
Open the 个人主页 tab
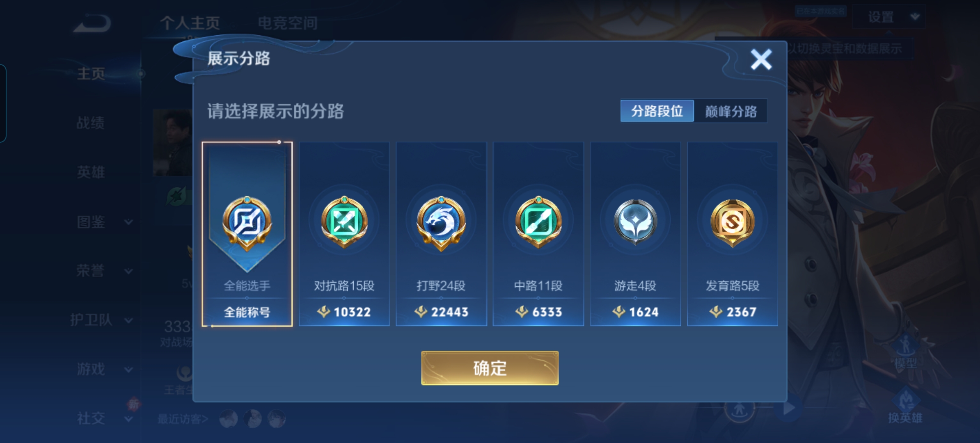[190, 23]
